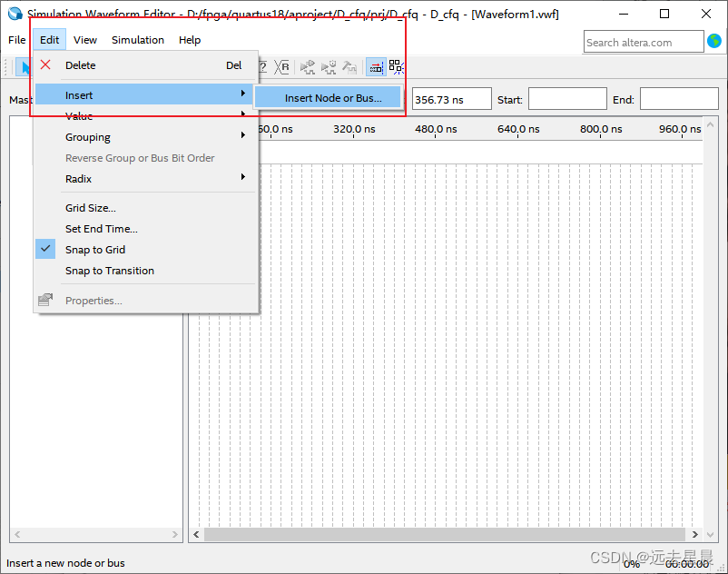Run Functional Simulation from toolbar
The image size is (728, 574).
coord(308,67)
